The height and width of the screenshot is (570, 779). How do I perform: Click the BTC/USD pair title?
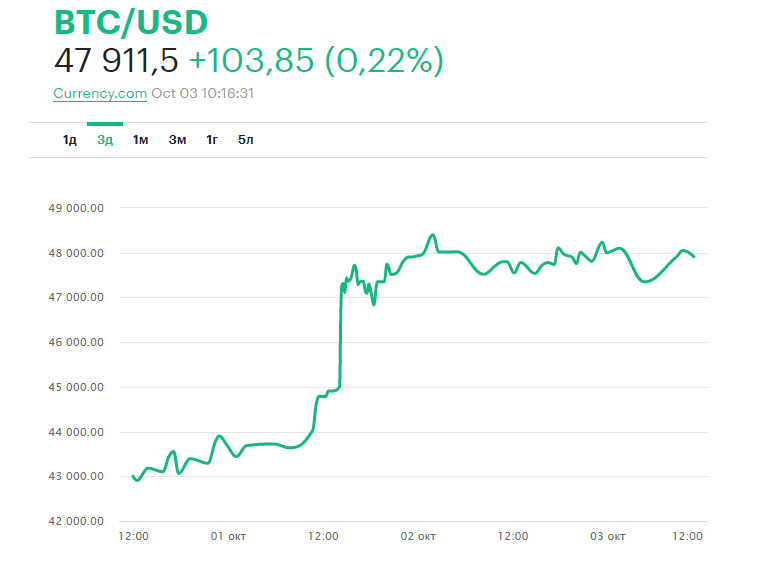(130, 23)
